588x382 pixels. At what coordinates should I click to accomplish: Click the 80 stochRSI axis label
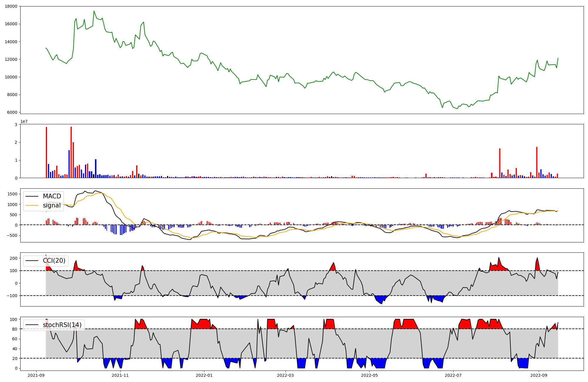pos(15,329)
